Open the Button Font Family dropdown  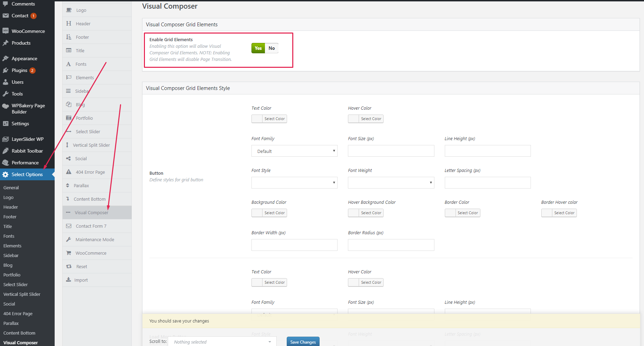coord(294,151)
